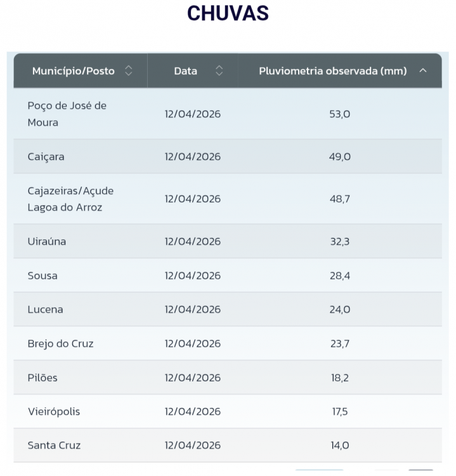The width and height of the screenshot is (456, 476).
Task: Click the 14,0 rainfall value
Action: [339, 446]
